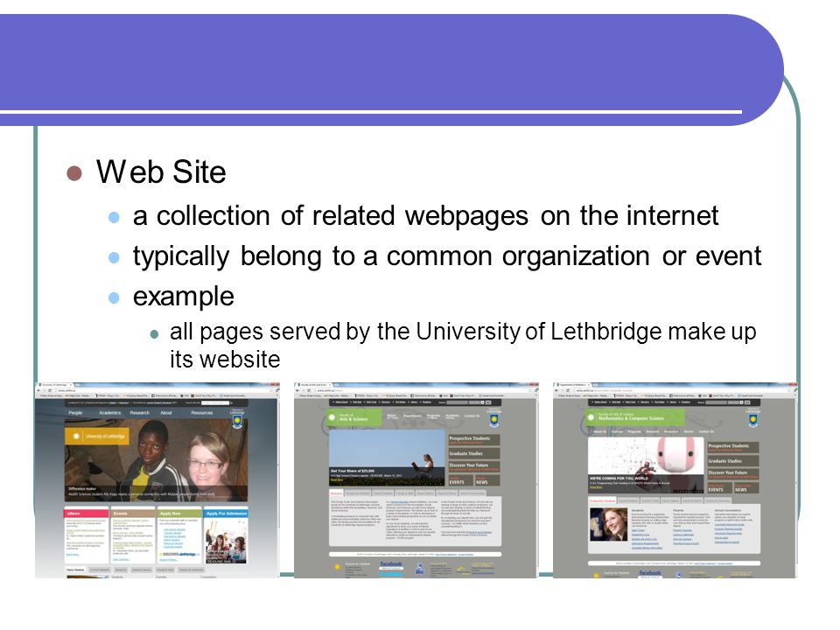
Task: Click the Mathematics & Computer Science page screenshot
Action: [675, 480]
